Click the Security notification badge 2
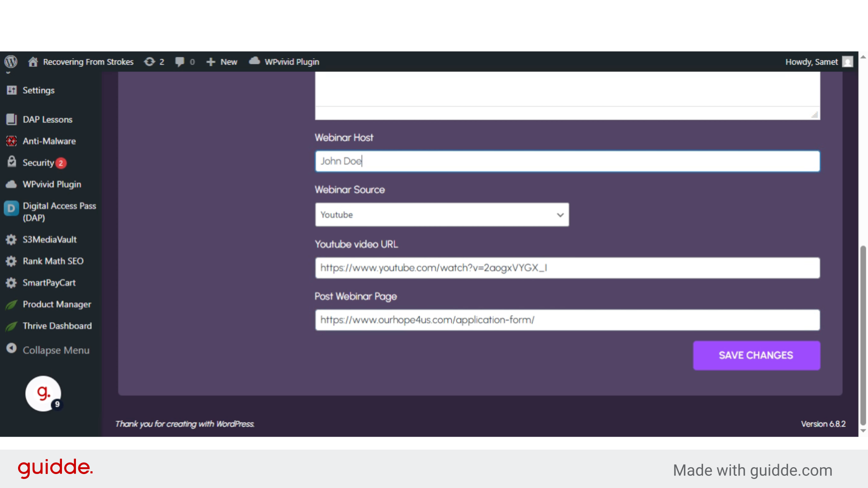868x488 pixels. pos(61,163)
